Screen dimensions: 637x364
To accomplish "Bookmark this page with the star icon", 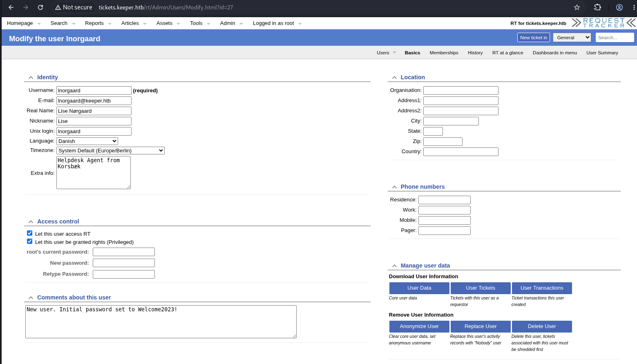I will point(577,7).
